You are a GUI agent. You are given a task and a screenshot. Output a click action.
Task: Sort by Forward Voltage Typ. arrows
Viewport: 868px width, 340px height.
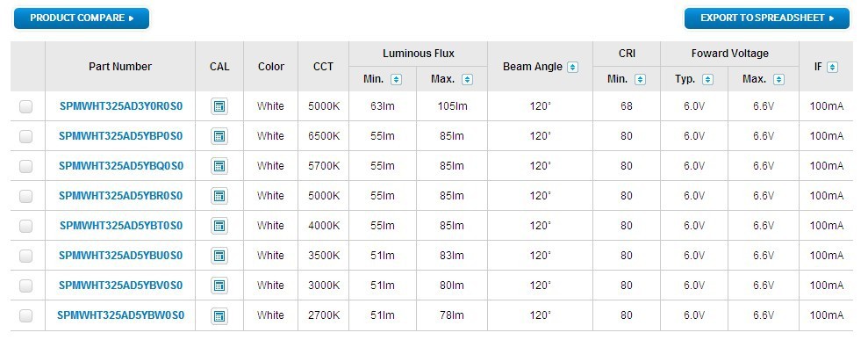click(x=707, y=80)
